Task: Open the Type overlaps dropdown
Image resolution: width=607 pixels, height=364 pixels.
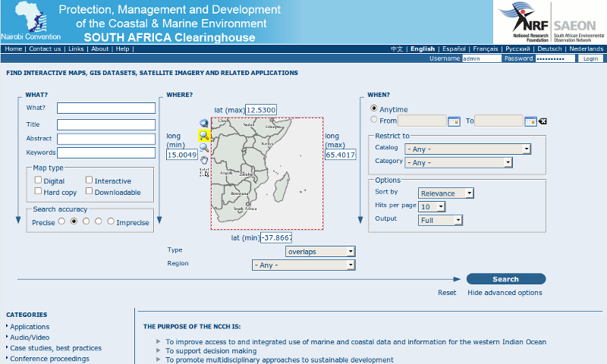Action: point(320,252)
